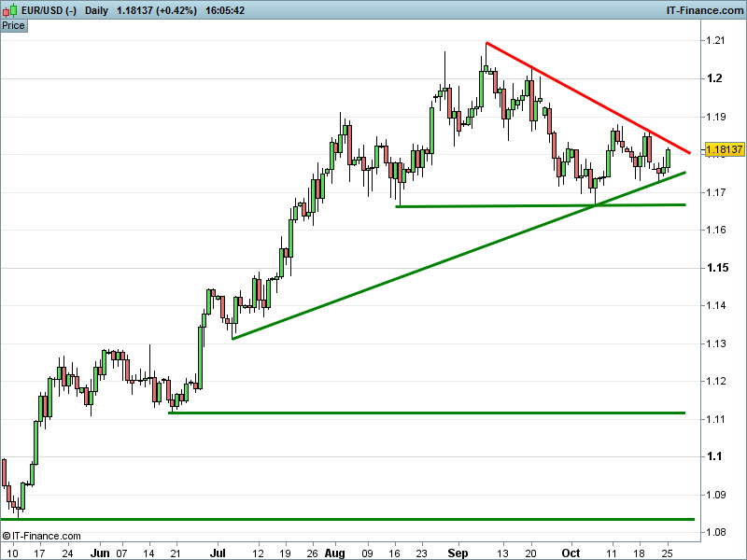Click the Jul label on the date axis

(218, 553)
